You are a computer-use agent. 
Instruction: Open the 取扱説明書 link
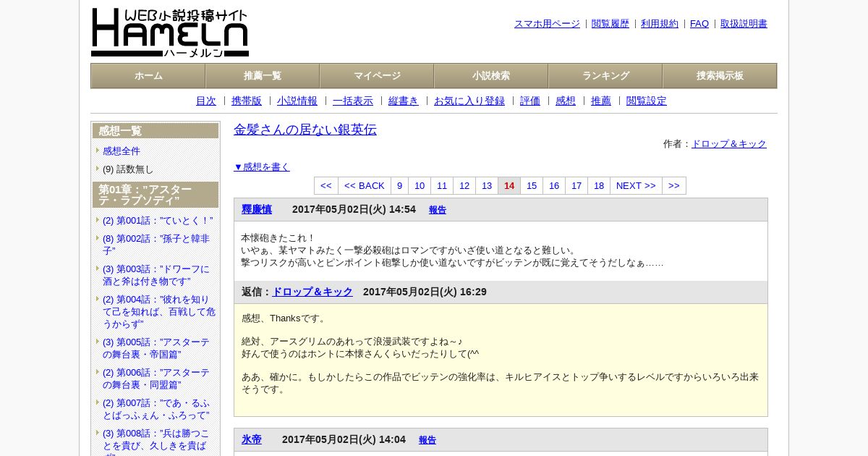click(x=744, y=23)
